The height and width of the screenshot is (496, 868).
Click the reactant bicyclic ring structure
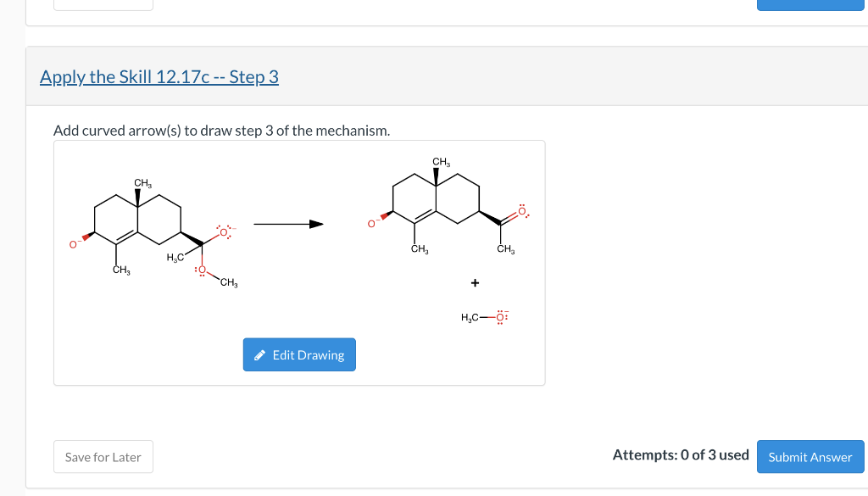point(138,220)
